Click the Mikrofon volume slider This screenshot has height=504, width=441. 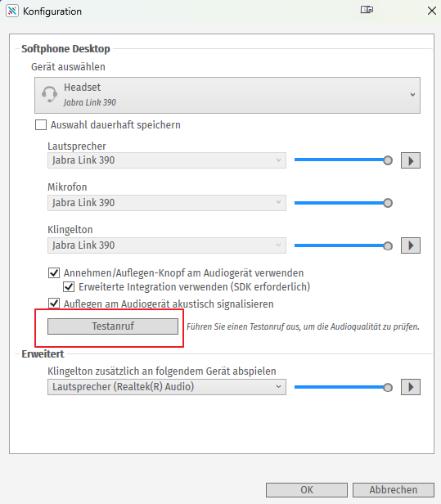click(x=344, y=203)
